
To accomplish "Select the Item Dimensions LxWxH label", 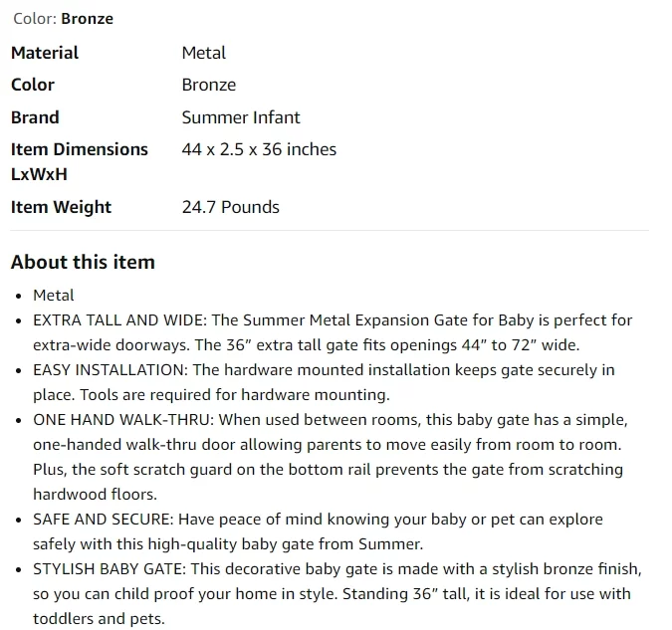I will tap(80, 161).
